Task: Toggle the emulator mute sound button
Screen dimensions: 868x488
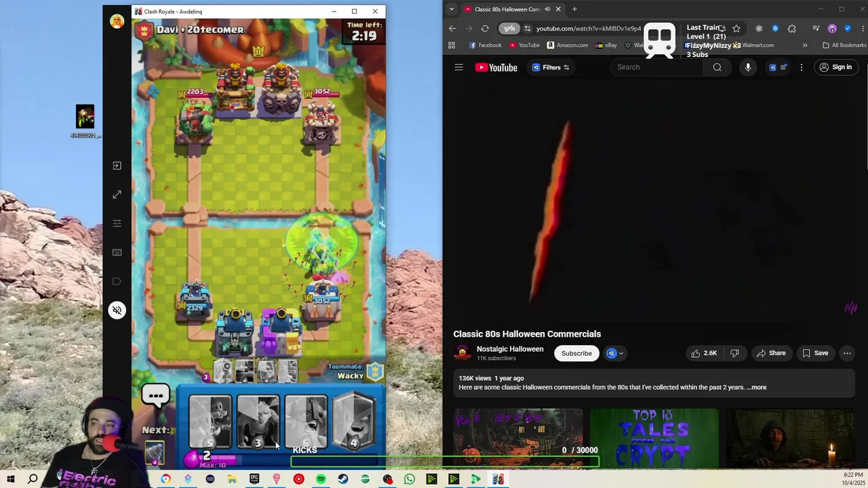Action: coord(117,310)
